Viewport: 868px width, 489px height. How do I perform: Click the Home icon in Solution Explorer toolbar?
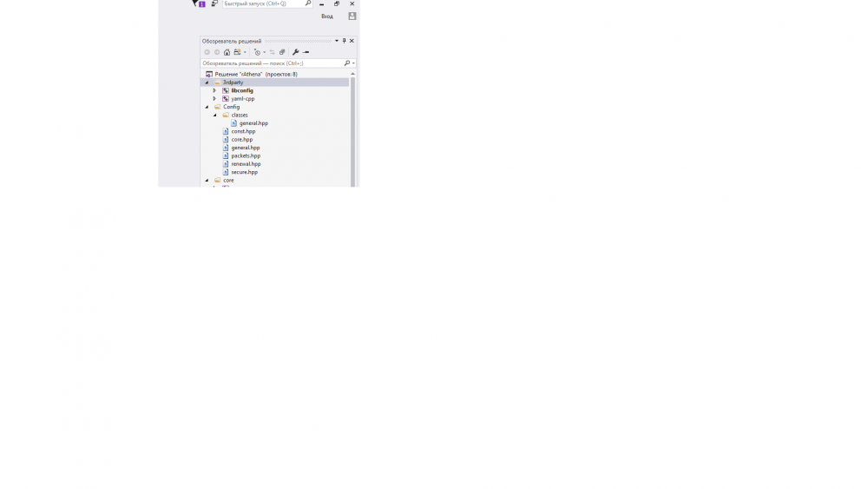click(x=227, y=52)
